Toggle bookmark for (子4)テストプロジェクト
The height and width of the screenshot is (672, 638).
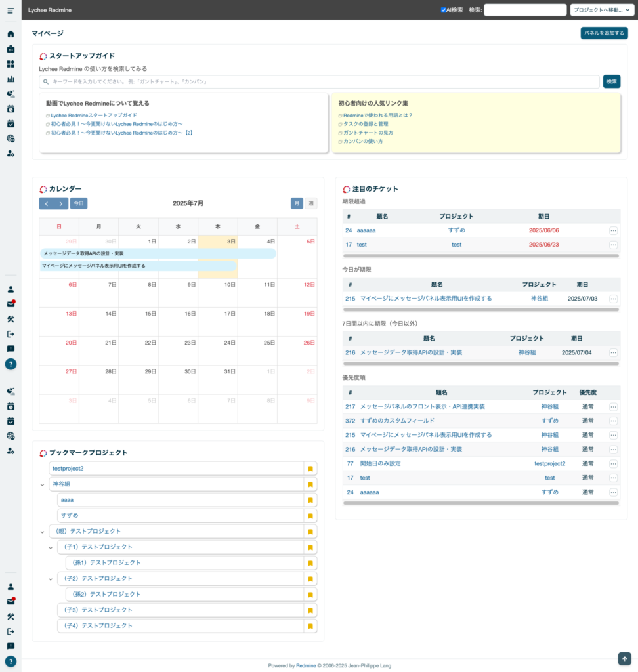pyautogui.click(x=310, y=626)
